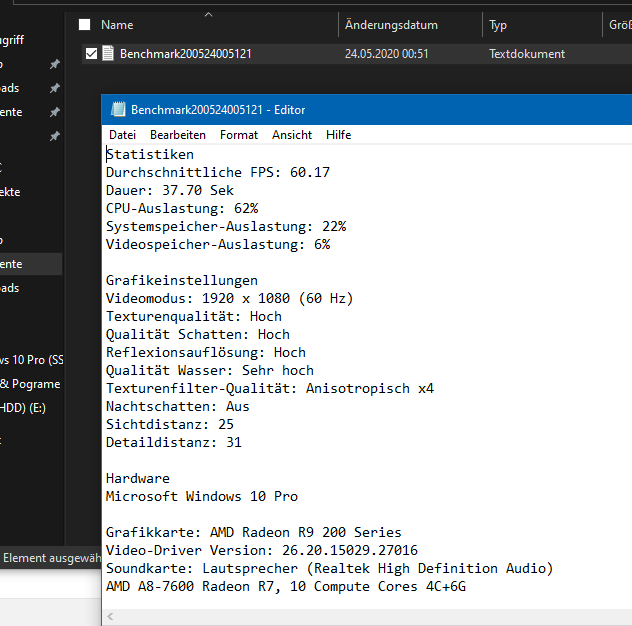Click the topmost pin icon in the sidebar
The image size is (632, 626).
(x=54, y=64)
